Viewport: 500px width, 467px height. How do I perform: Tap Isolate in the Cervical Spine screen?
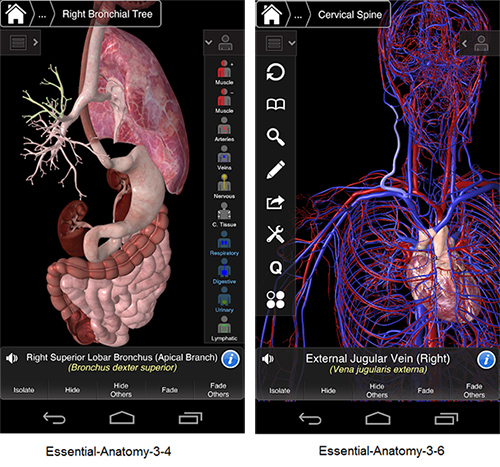point(280,390)
